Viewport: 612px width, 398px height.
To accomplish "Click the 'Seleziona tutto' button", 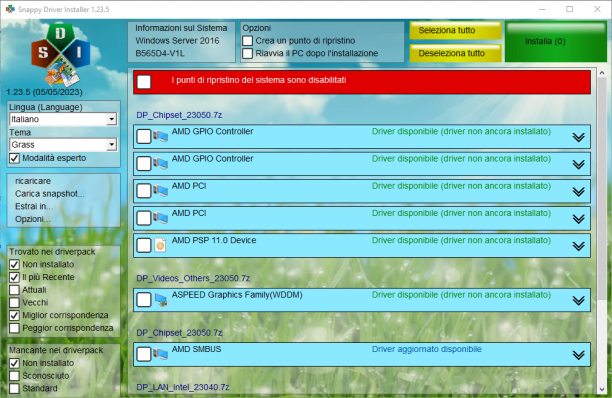I will pyautogui.click(x=455, y=30).
